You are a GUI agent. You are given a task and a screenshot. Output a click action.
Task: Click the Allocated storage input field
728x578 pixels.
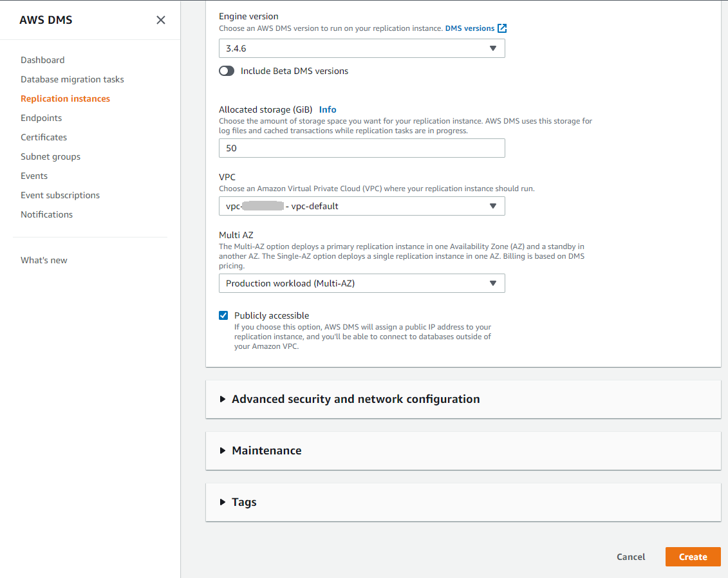point(362,148)
